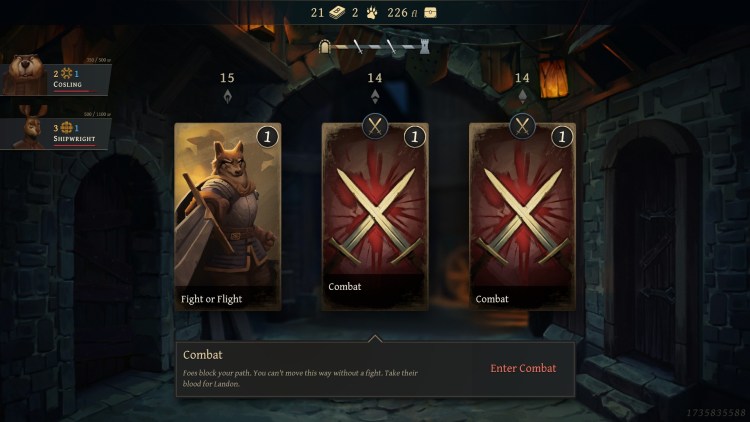
Task: Click Enter Combat
Action: (x=523, y=368)
